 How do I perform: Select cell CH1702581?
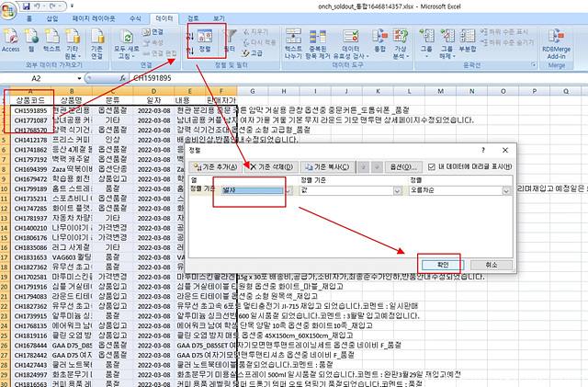(30, 277)
